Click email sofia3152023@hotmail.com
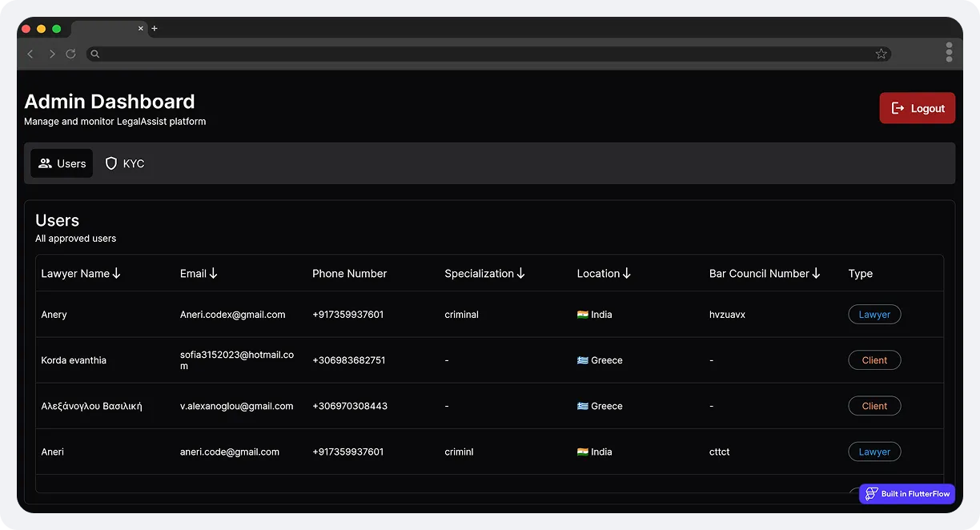Screen dimensions: 980x530 click(x=237, y=360)
